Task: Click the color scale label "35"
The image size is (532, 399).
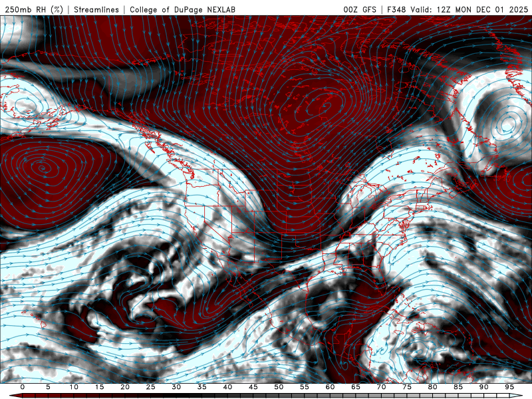Action: 202,387
